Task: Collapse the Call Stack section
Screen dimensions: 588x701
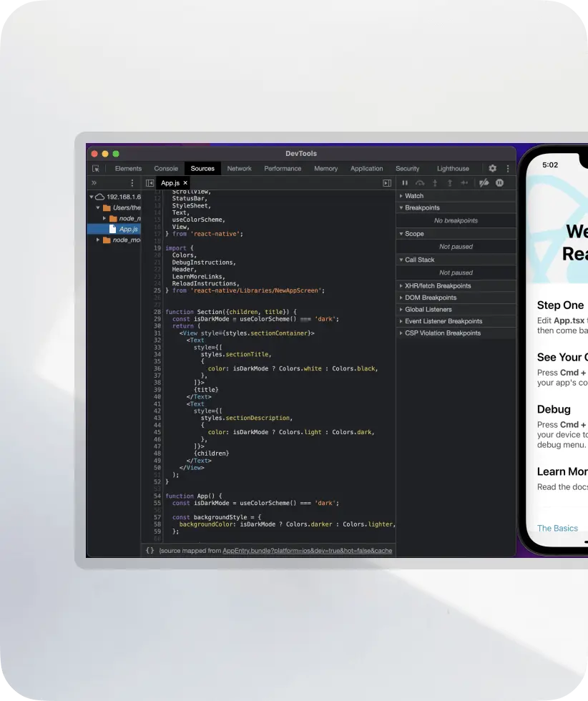Action: coord(419,260)
